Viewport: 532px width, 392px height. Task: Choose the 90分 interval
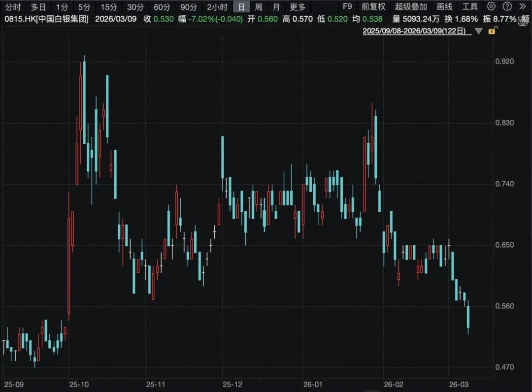(x=189, y=7)
